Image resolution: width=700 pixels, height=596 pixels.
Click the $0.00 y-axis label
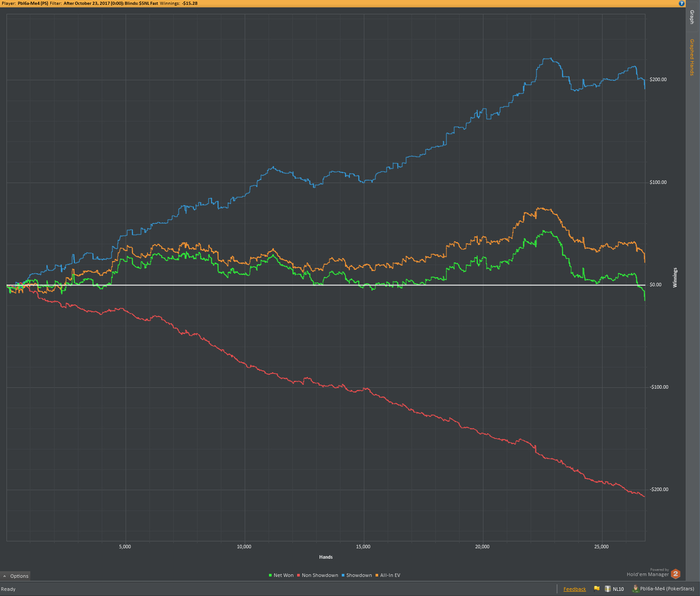pos(655,284)
